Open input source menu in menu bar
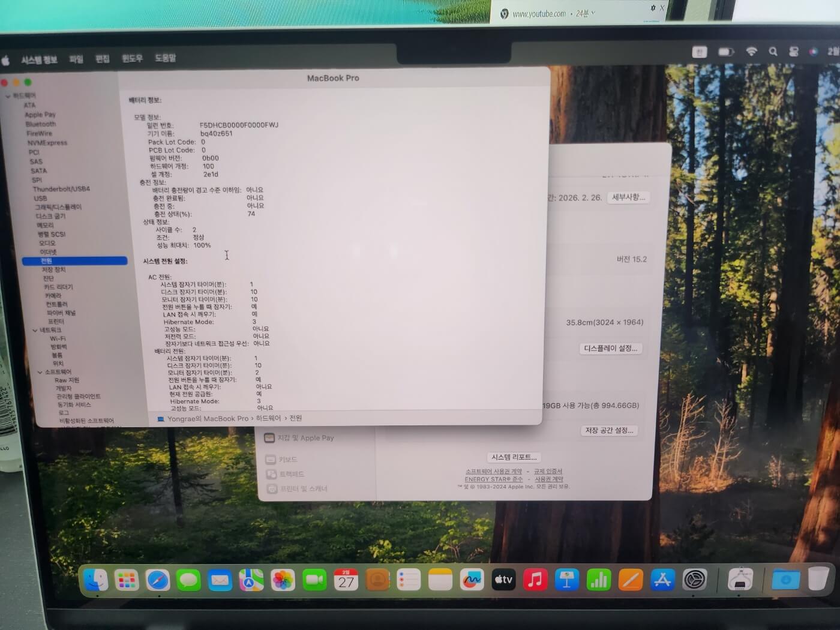 pos(700,52)
